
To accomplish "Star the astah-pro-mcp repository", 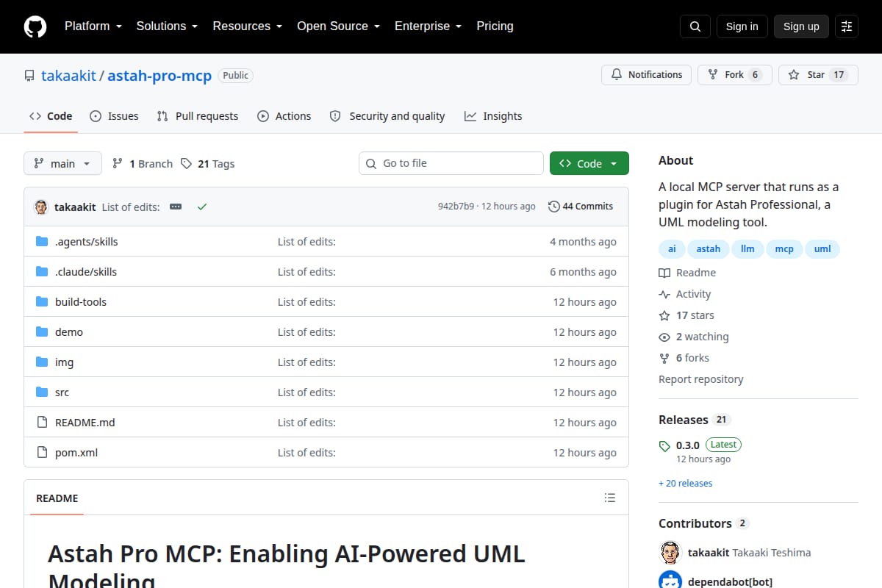I will coord(818,75).
